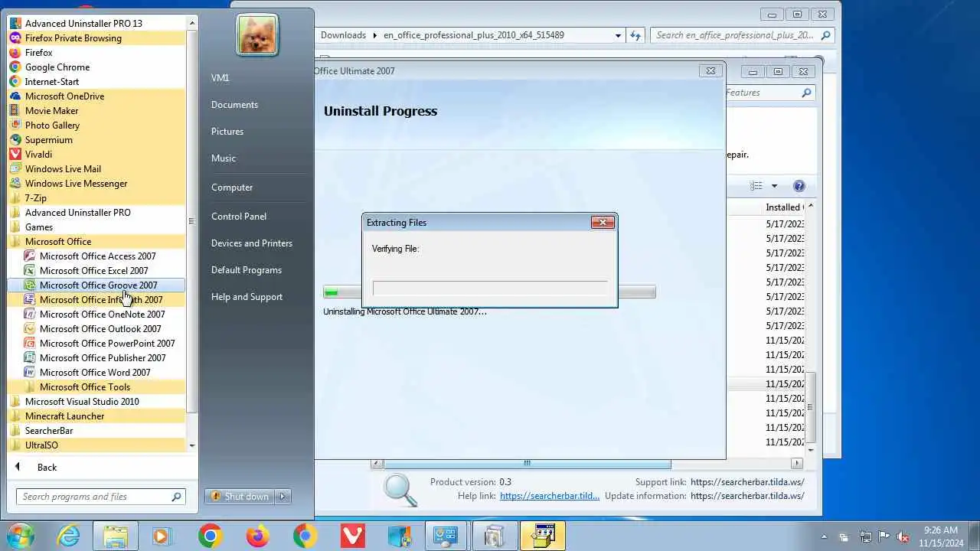Open Firefox from the taskbar
The width and height of the screenshot is (980, 551).
(257, 536)
